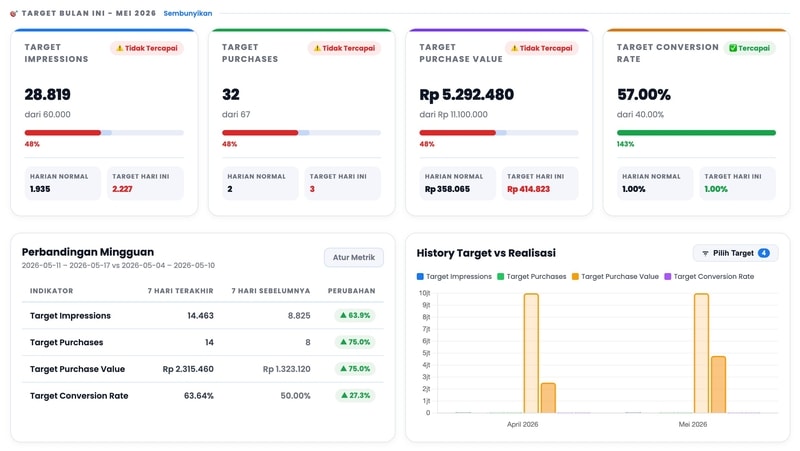Open the Atur Metrik options
The width and height of the screenshot is (800, 451).
click(x=354, y=258)
